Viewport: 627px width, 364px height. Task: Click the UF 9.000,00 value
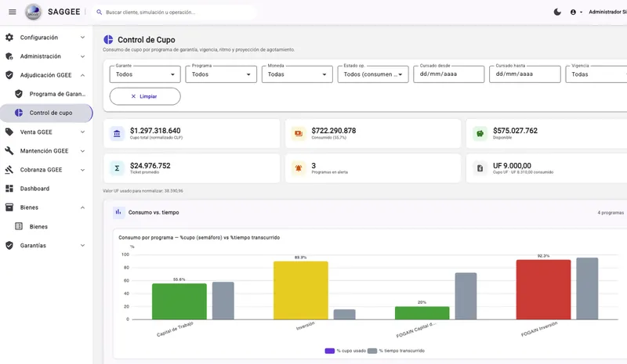pyautogui.click(x=512, y=165)
